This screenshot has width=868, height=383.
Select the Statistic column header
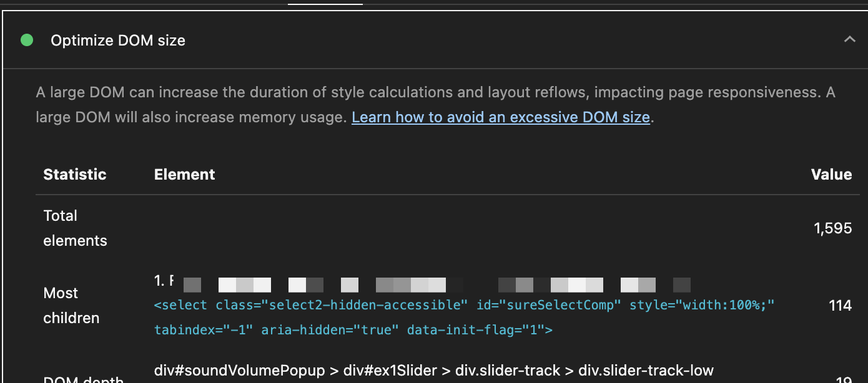click(75, 175)
